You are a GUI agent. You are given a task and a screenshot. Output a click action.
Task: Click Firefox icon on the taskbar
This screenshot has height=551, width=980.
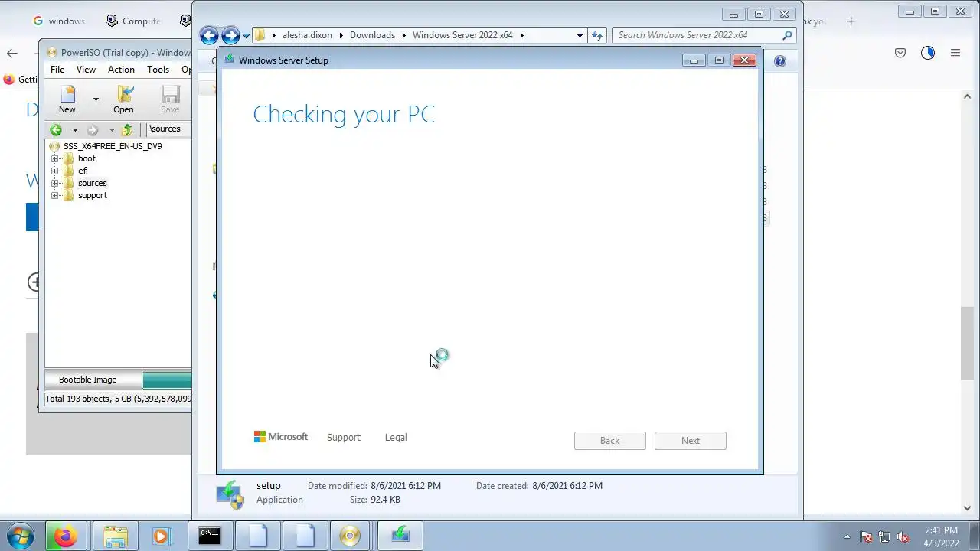(x=64, y=536)
